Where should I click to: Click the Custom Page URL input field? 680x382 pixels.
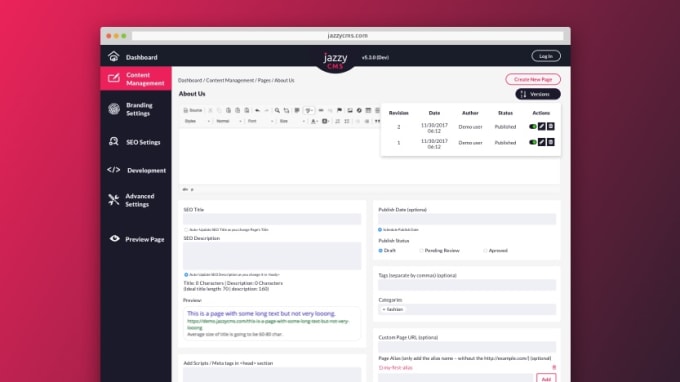(467, 346)
